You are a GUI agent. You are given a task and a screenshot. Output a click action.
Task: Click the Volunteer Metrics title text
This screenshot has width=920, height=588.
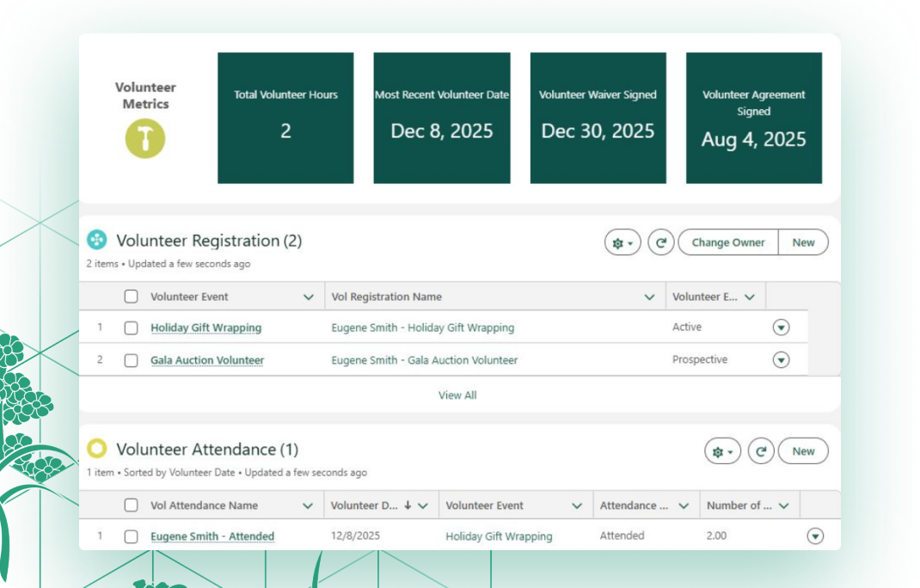pyautogui.click(x=145, y=95)
